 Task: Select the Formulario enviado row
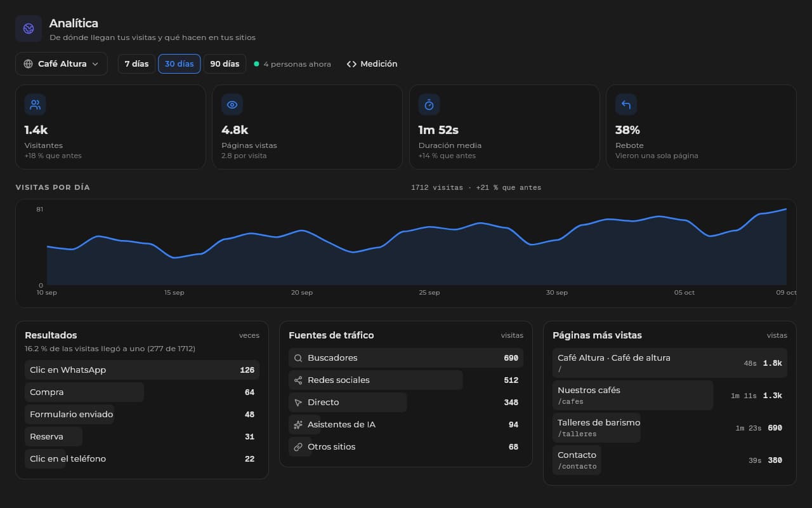142,415
